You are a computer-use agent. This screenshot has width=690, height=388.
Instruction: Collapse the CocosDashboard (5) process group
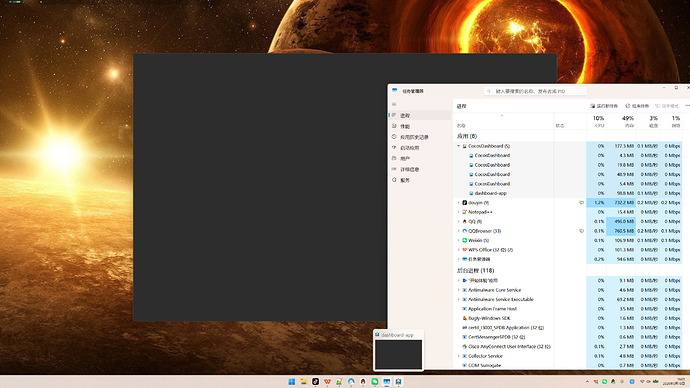coord(459,146)
